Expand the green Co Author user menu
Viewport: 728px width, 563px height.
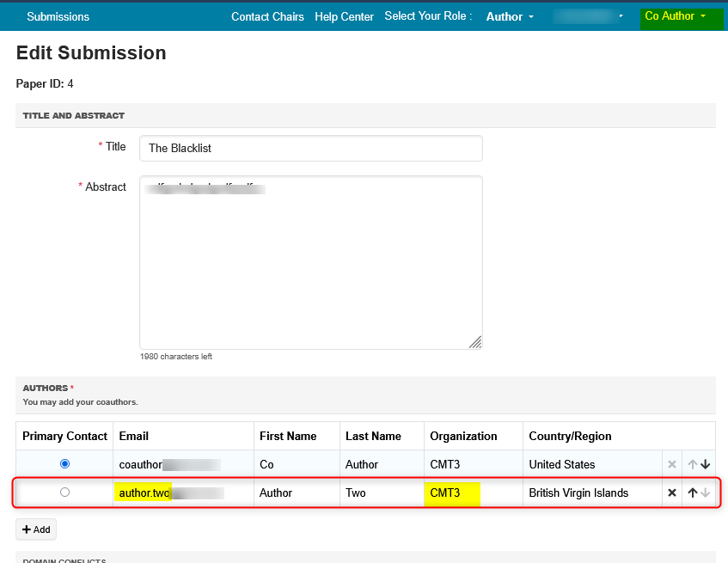(x=676, y=16)
